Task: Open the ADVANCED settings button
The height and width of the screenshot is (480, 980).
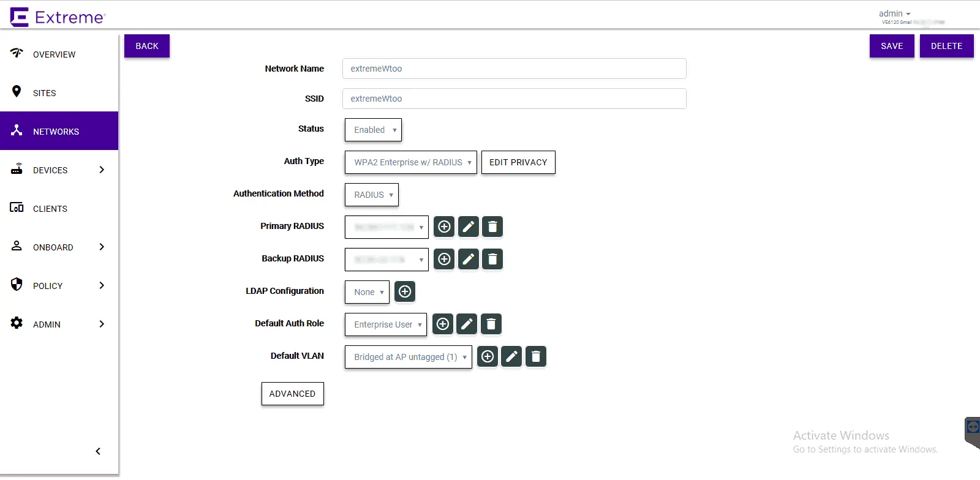Action: pyautogui.click(x=292, y=394)
